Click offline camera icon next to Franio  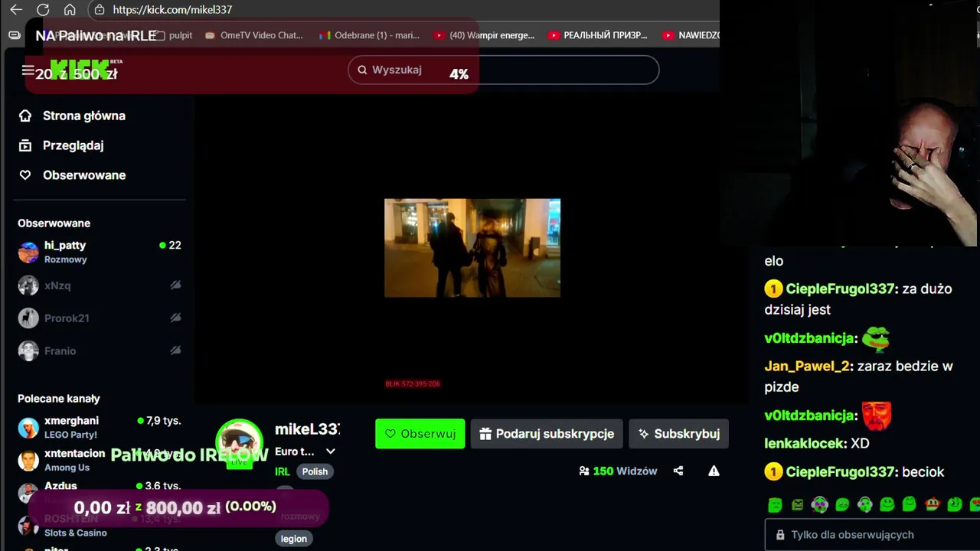click(x=175, y=351)
